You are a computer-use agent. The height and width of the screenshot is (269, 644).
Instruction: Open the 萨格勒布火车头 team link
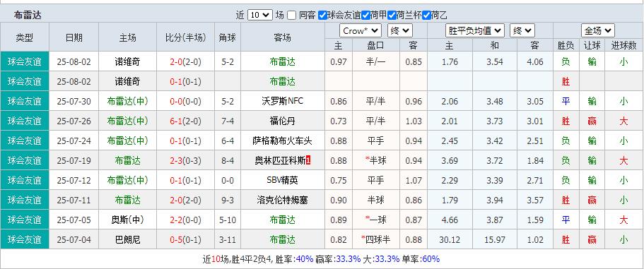pos(283,141)
